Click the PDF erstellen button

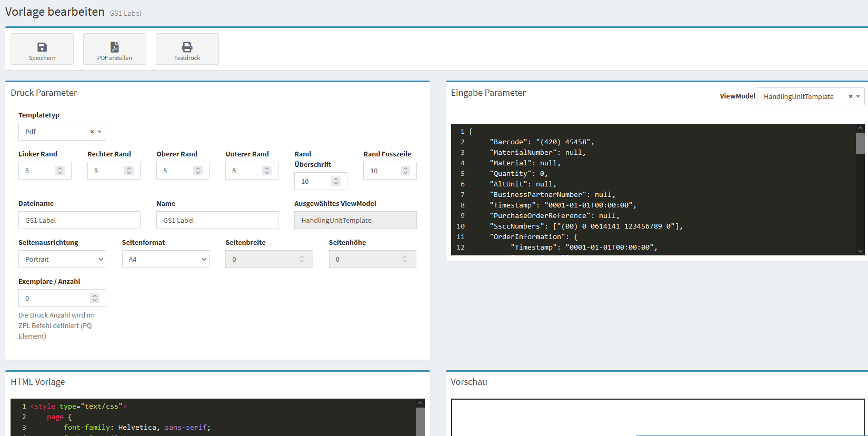(x=115, y=49)
